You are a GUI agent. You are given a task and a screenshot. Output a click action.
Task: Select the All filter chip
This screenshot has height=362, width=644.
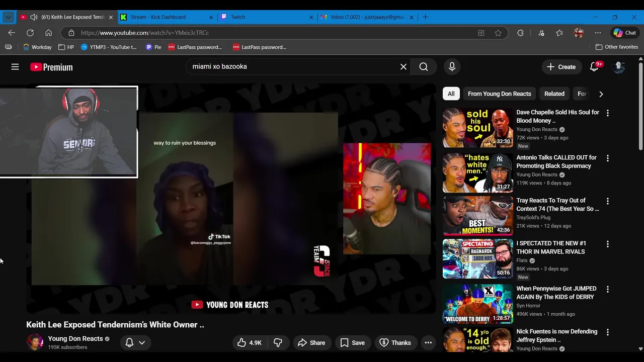451,94
